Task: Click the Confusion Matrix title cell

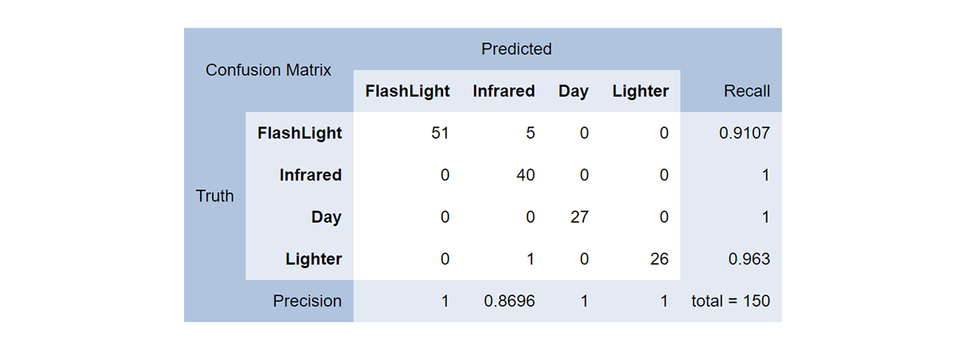Action: (x=268, y=70)
